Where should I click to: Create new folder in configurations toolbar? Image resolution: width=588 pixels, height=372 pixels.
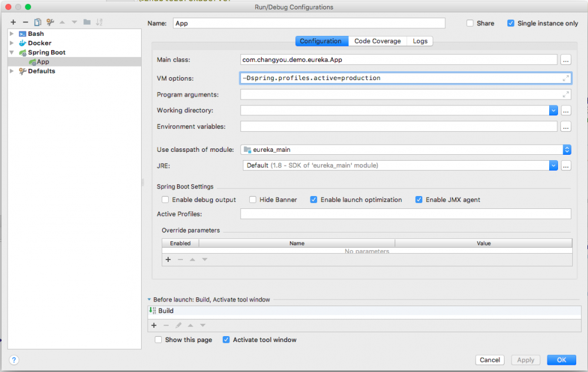coord(86,22)
